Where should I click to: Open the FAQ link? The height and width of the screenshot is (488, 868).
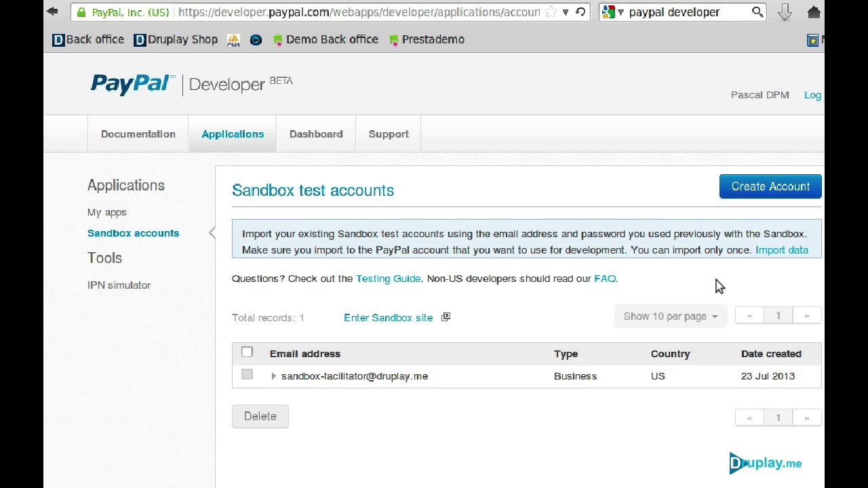coord(605,279)
